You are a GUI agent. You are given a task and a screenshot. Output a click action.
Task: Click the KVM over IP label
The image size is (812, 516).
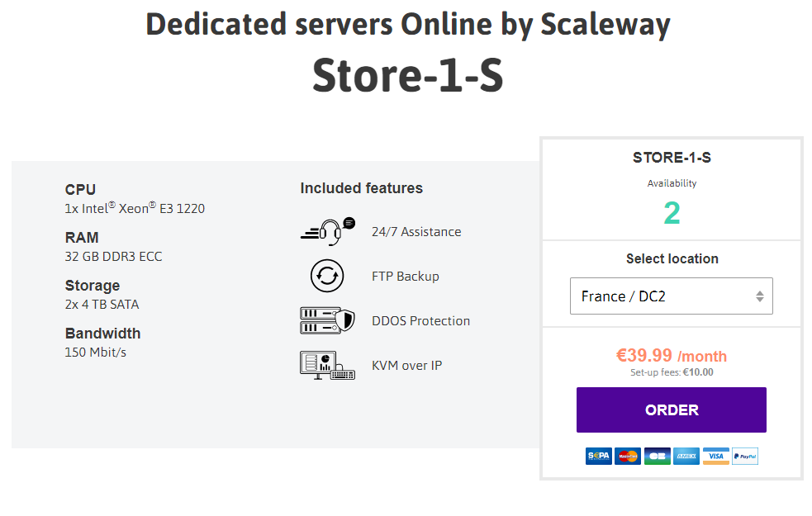[406, 366]
